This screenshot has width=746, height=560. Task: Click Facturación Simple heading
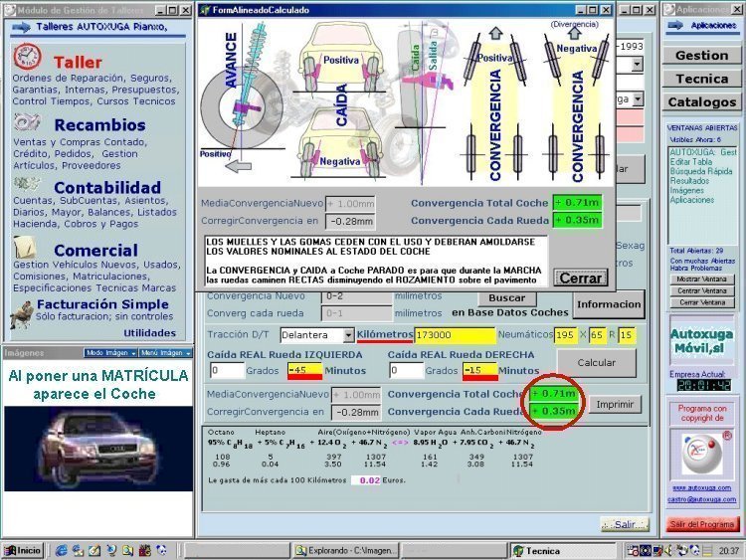[102, 304]
